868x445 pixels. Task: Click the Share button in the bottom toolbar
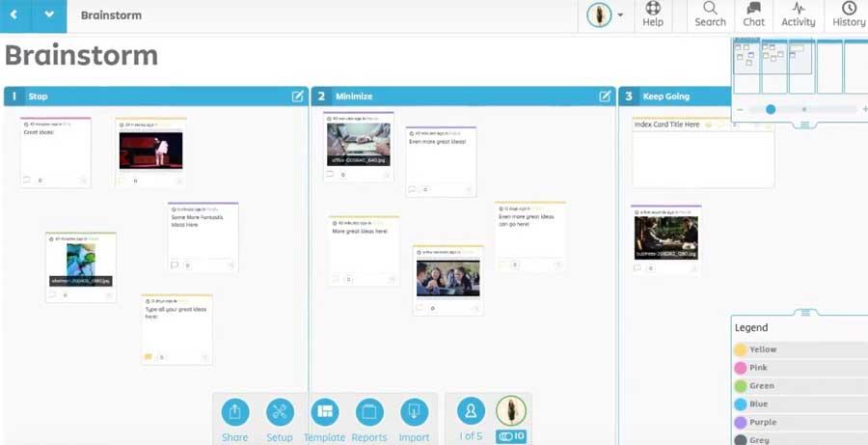234,421
